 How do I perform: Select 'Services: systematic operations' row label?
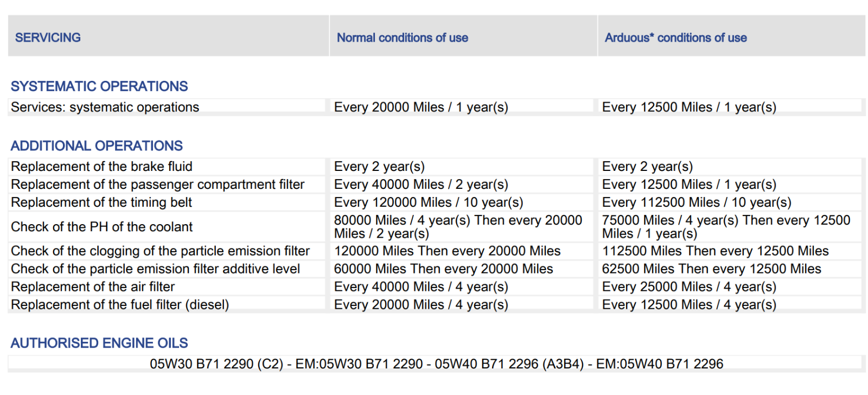105,107
